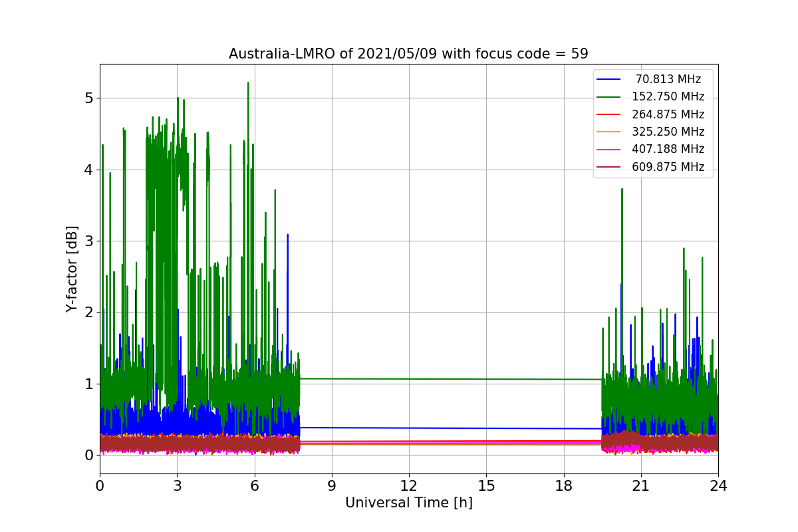Click the plot title mentioning Australia-LMRO
The width and height of the screenshot is (798, 532).
pos(408,54)
